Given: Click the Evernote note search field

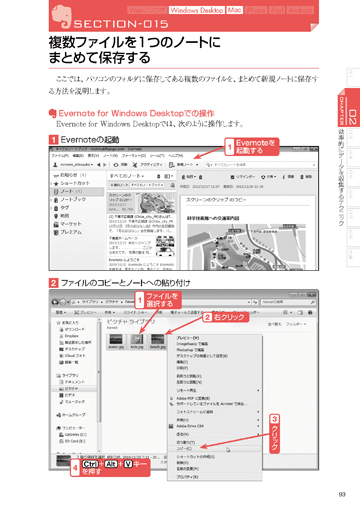Looking at the screenshot, I should [x=260, y=165].
